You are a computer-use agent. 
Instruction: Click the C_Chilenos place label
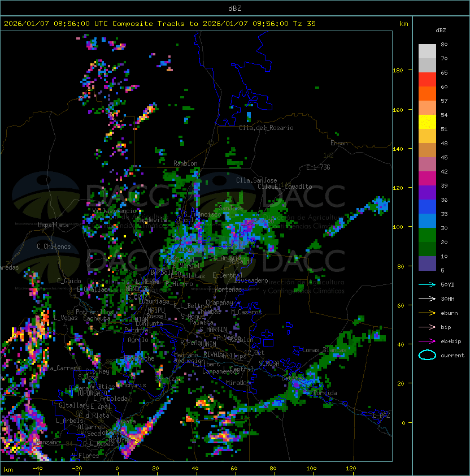54,246
